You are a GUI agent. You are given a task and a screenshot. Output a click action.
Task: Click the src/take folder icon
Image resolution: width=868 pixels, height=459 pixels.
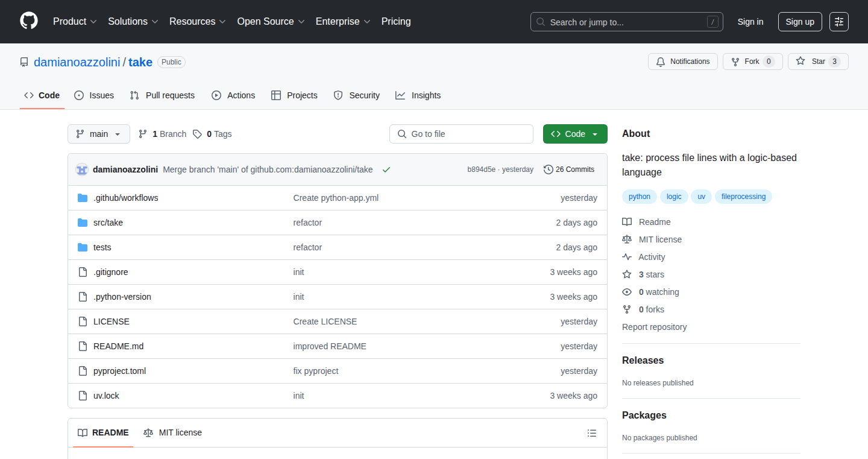click(x=83, y=223)
